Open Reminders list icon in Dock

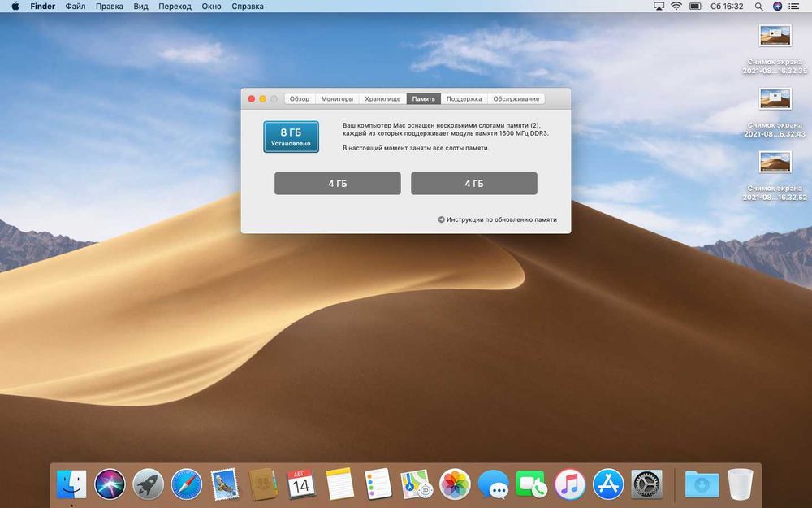[x=378, y=484]
